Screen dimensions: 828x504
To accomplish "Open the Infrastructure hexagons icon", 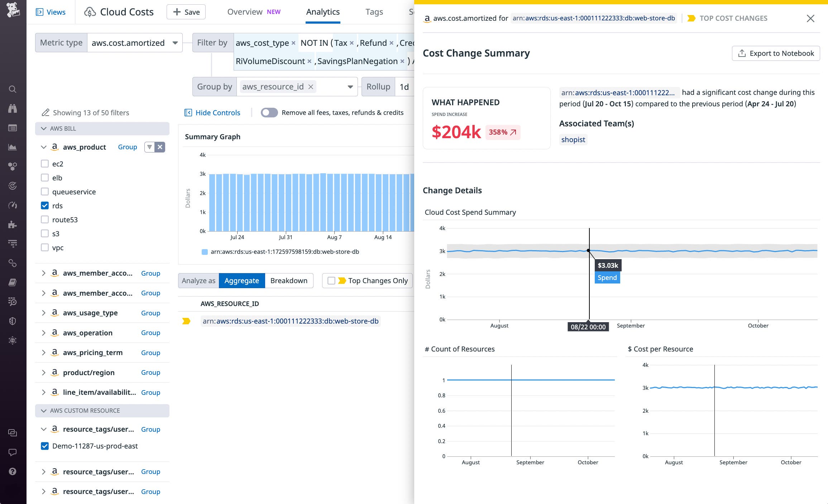I will (13, 166).
